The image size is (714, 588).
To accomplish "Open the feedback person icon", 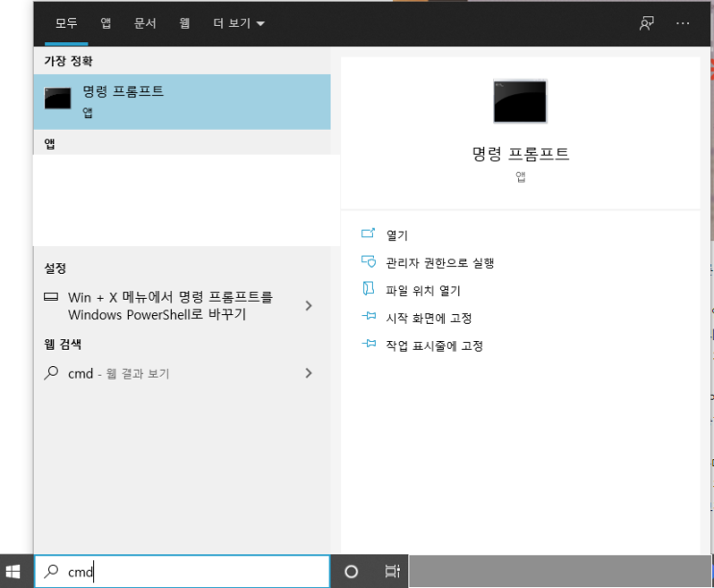I will tap(646, 23).
